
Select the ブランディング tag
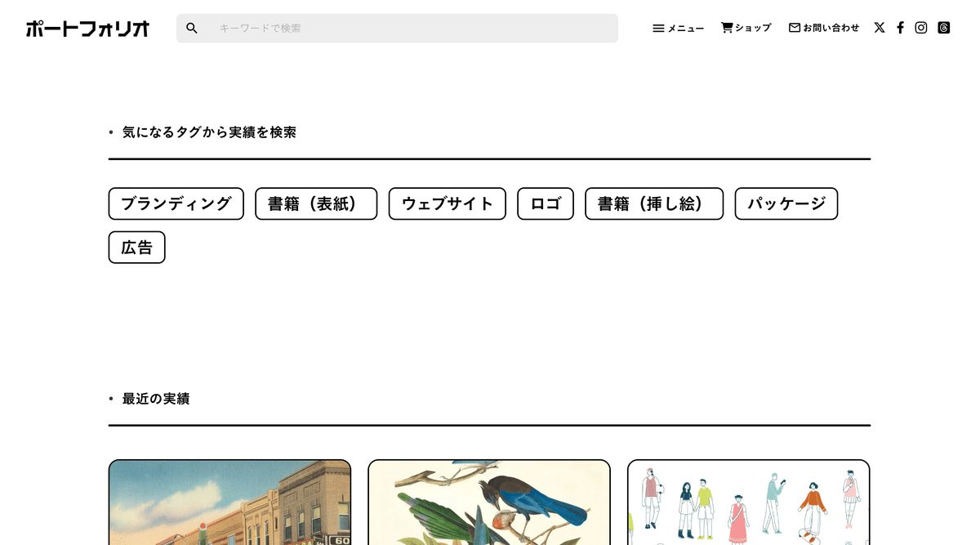(x=176, y=203)
